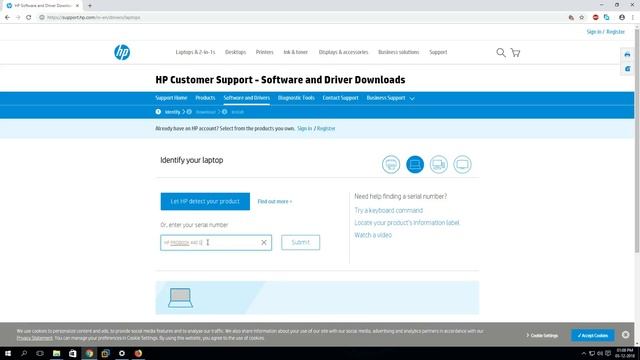Open the Chrome three-dot menu

633,18
